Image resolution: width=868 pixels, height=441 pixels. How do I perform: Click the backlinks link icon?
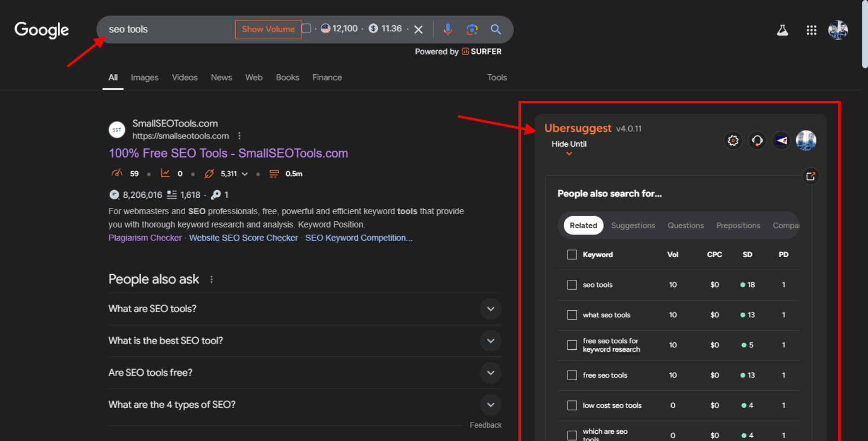click(209, 174)
